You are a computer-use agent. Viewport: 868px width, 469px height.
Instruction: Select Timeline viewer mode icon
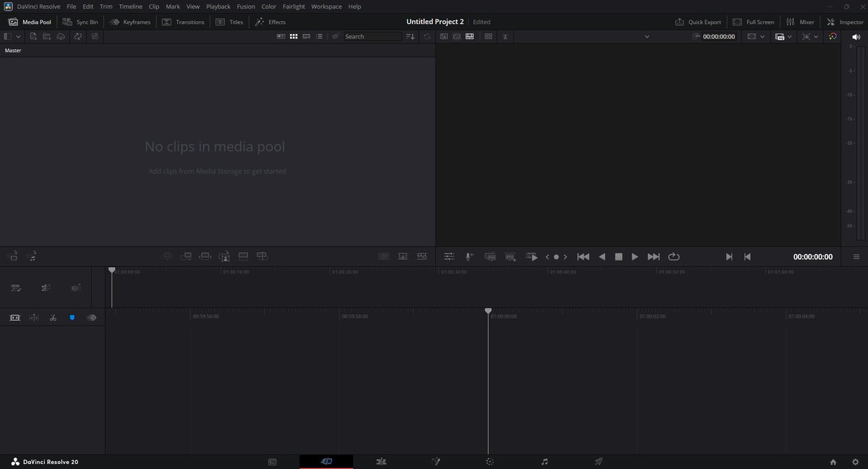pos(469,36)
